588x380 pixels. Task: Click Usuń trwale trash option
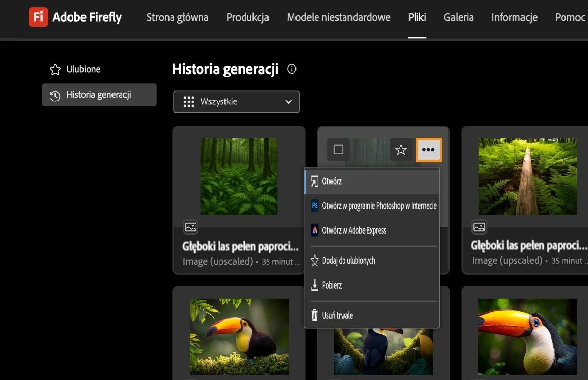337,315
